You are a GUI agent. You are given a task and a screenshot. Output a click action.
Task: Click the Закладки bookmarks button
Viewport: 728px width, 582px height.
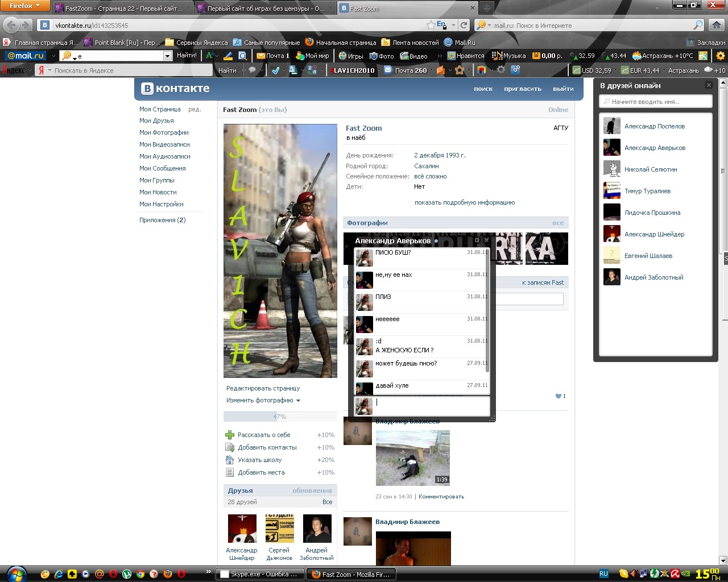pyautogui.click(x=706, y=42)
